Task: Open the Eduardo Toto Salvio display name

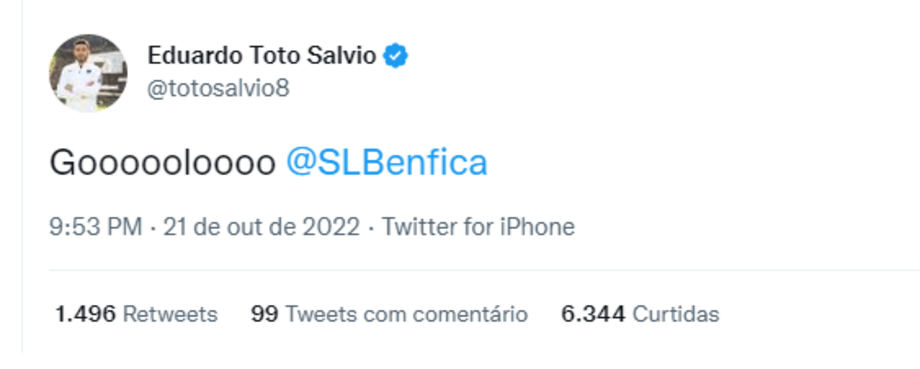Action: click(x=262, y=56)
